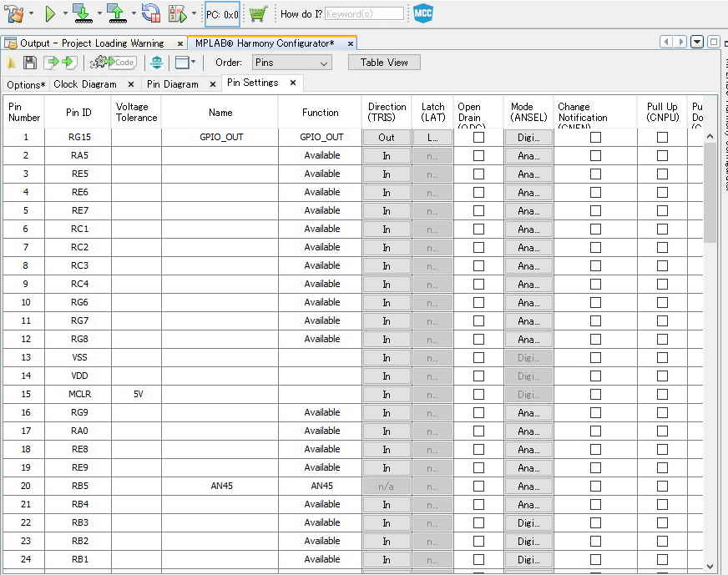Click Read Device Memory upload icon
Viewport: 728px width, 575px height.
[117, 14]
